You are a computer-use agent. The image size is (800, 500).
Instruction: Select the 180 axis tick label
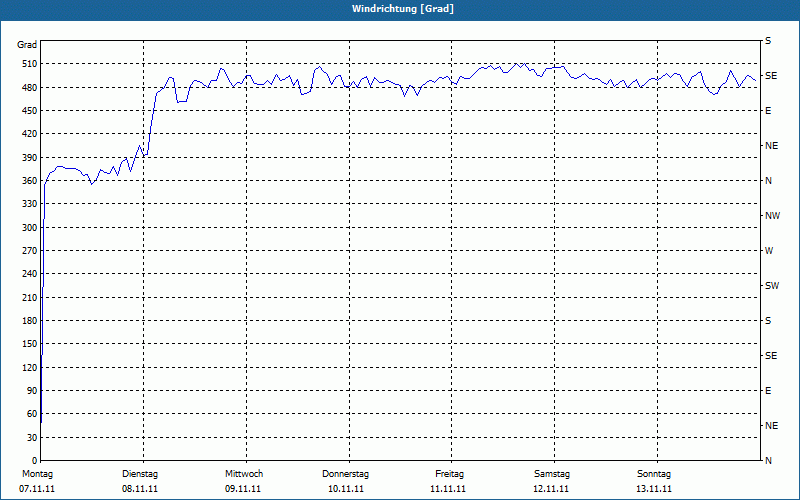click(x=30, y=321)
